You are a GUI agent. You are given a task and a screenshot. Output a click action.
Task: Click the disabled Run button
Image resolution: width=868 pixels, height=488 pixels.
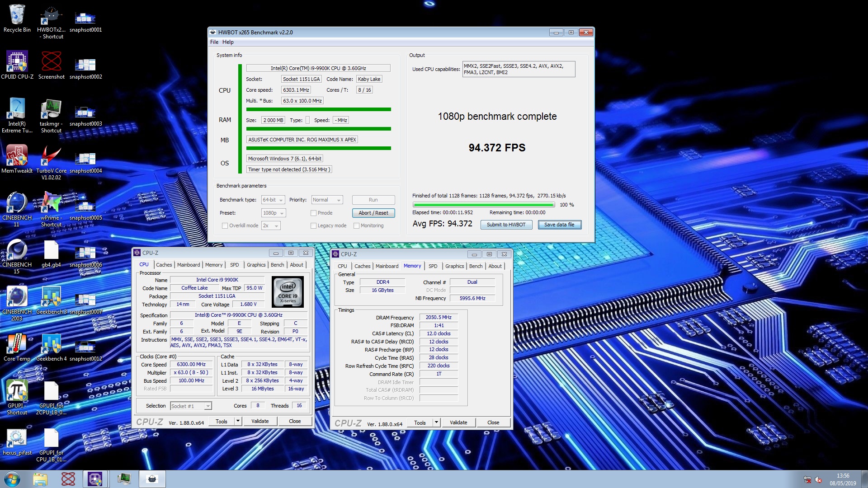(373, 200)
